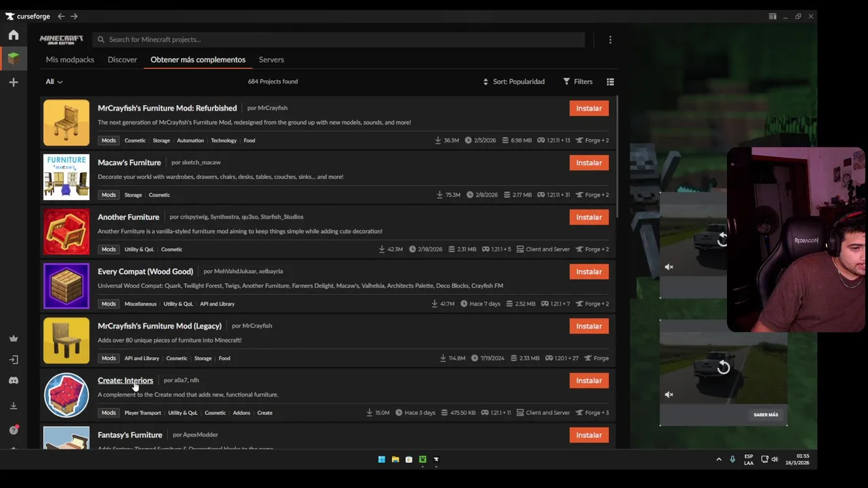Click Automation tag on Refurbished mod
The image size is (868, 488).
190,140
